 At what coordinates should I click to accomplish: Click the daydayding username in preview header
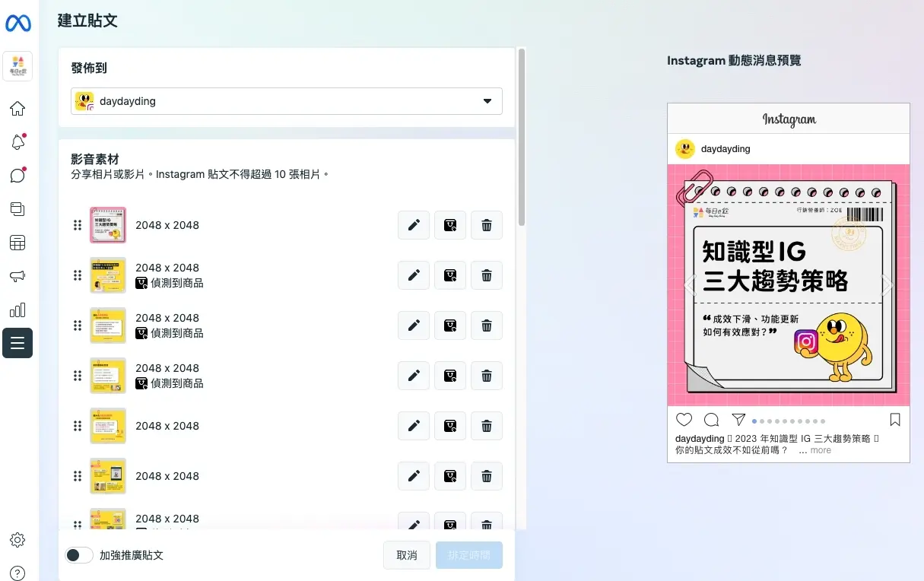pyautogui.click(x=726, y=149)
